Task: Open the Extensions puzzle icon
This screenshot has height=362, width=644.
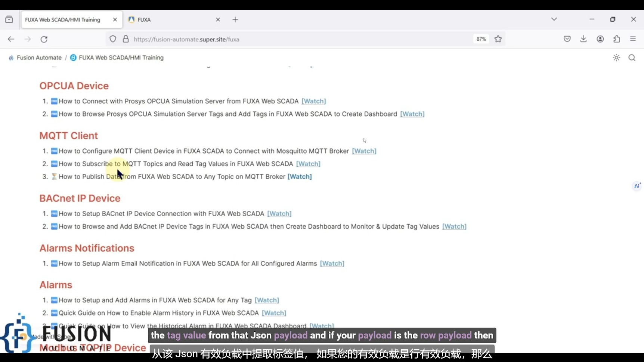Action: click(617, 39)
